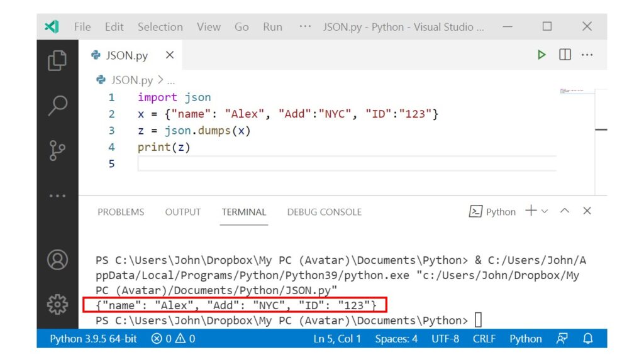The image size is (644, 362).
Task: Click the minimap code preview
Action: [572, 91]
